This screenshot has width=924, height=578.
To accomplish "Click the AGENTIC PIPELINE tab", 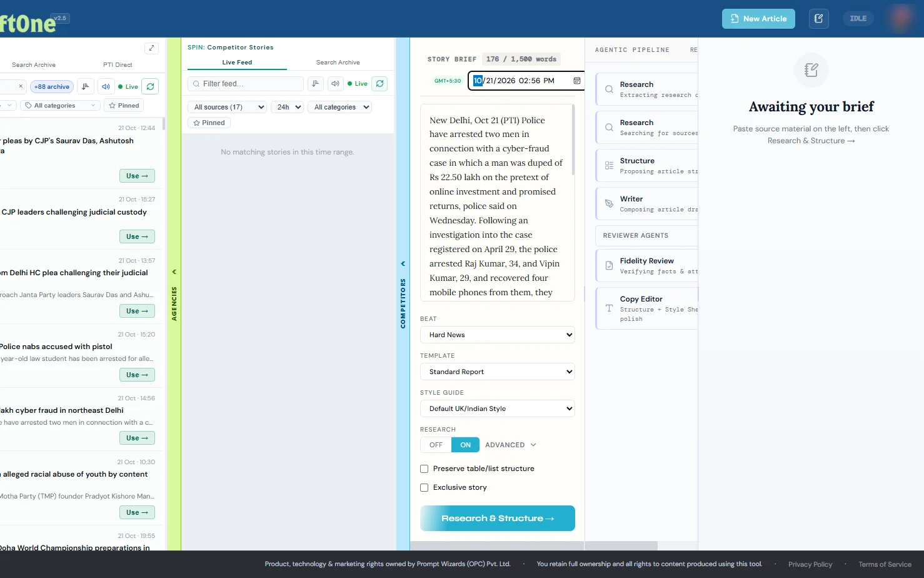I will point(632,50).
